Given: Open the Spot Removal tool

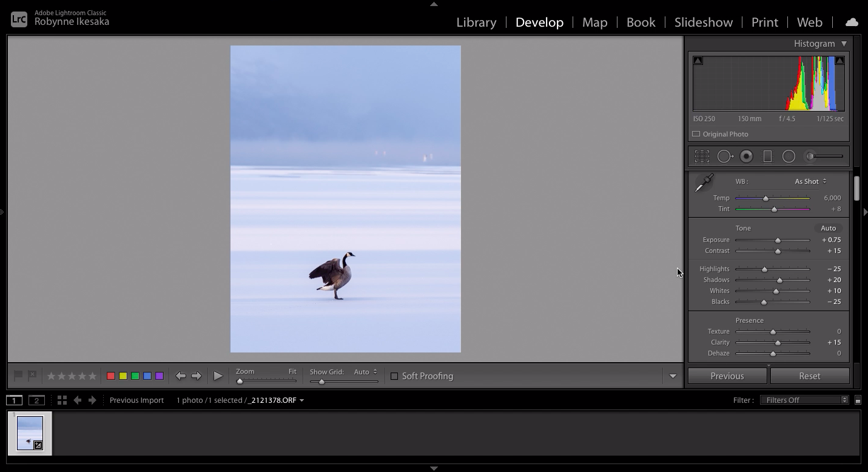Looking at the screenshot, I should [725, 156].
